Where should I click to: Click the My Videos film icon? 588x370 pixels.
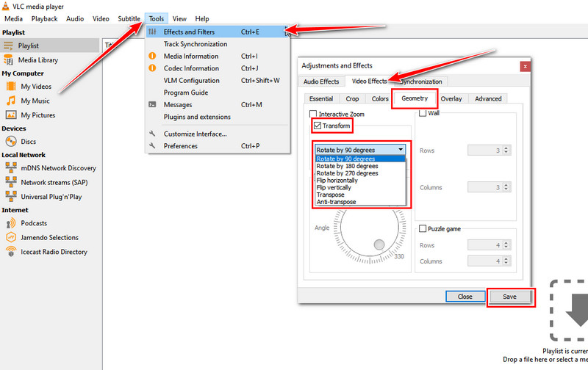point(11,87)
